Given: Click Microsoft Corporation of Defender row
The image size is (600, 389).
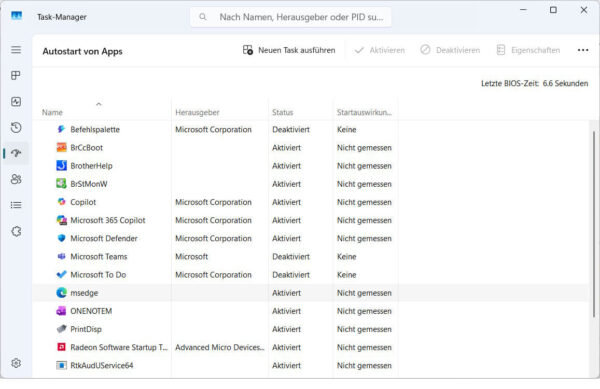Looking at the screenshot, I should [214, 238].
